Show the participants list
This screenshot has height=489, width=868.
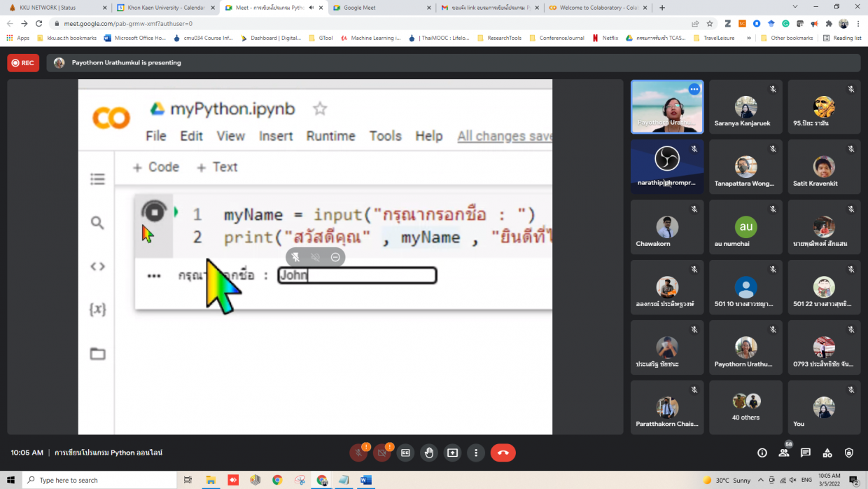point(784,453)
